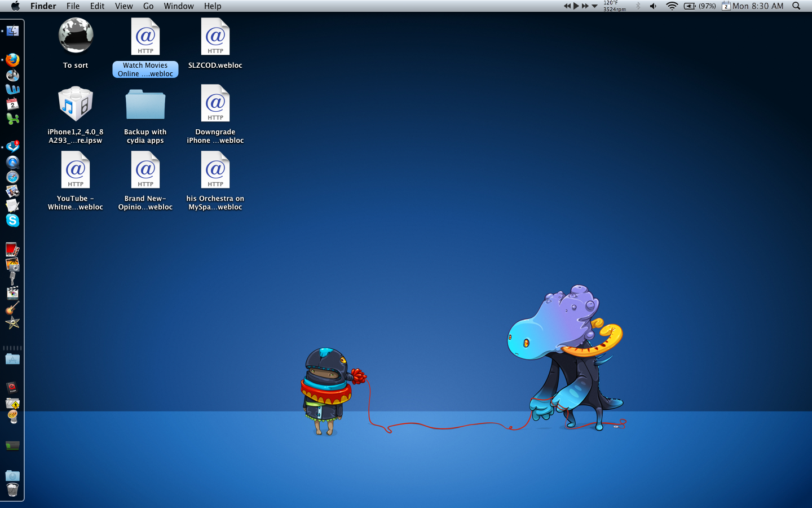
Task: Open the Edit menu
Action: (97, 6)
